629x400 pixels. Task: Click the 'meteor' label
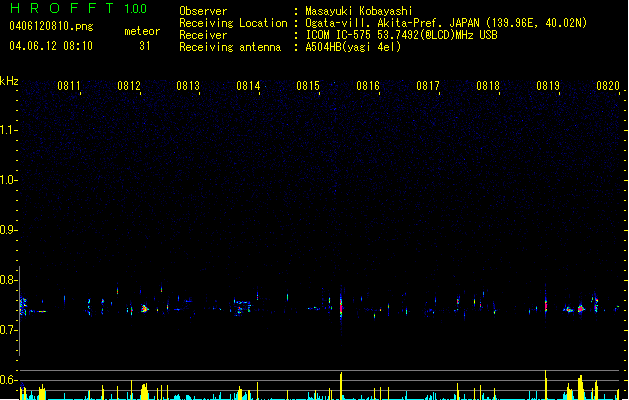[142, 31]
